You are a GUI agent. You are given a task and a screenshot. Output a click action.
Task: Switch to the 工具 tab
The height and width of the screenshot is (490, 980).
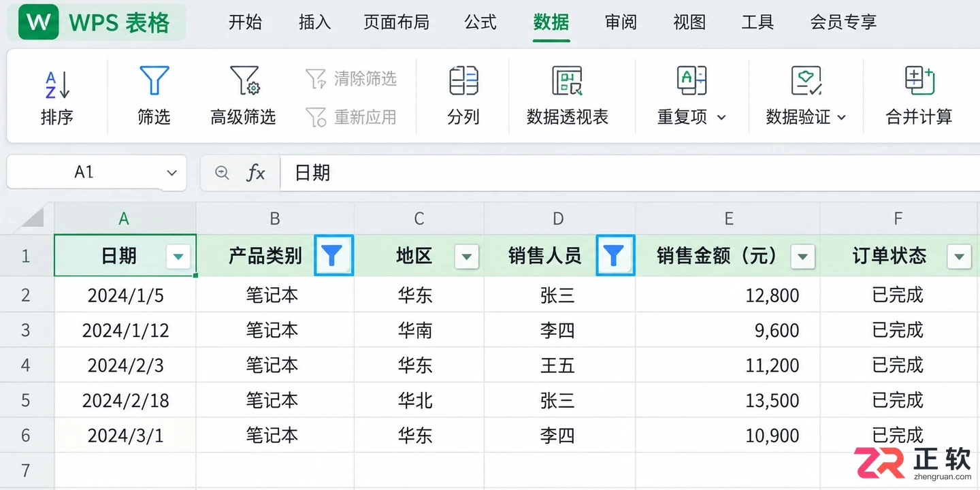(758, 22)
